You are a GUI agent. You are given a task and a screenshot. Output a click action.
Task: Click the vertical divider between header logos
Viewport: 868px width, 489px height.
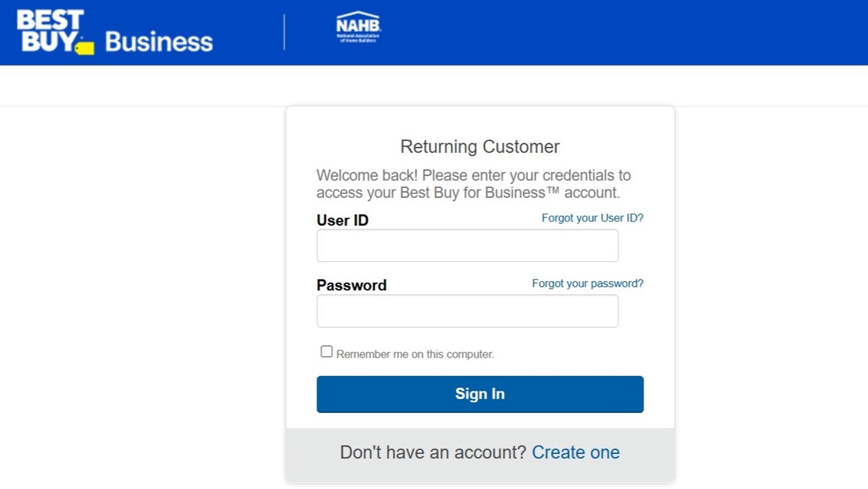[x=284, y=32]
